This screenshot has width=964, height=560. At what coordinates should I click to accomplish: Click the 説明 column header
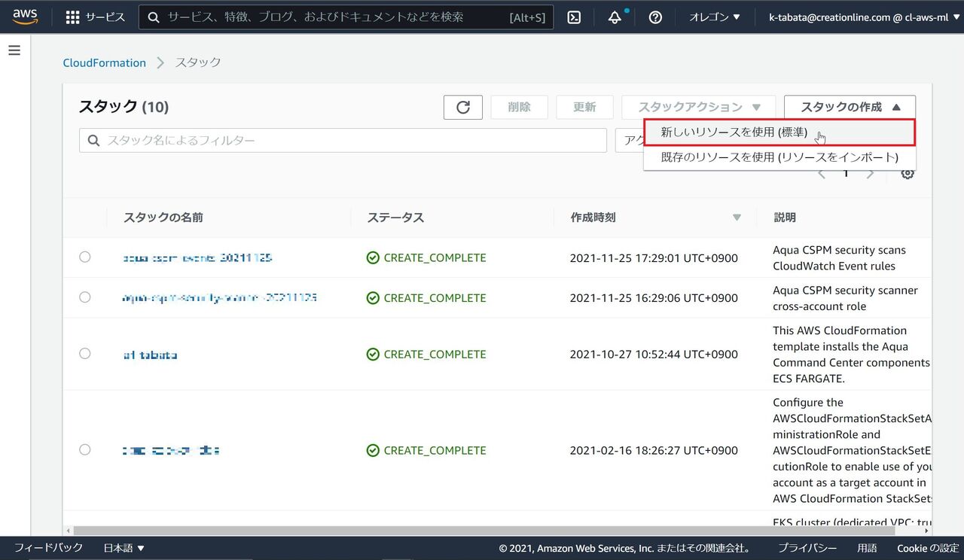tap(785, 218)
